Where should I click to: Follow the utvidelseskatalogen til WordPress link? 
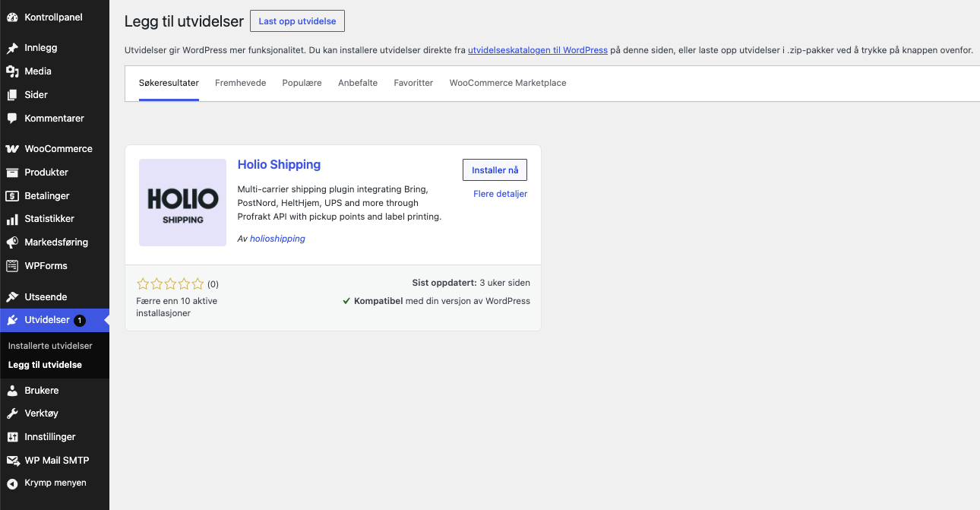pyautogui.click(x=538, y=50)
